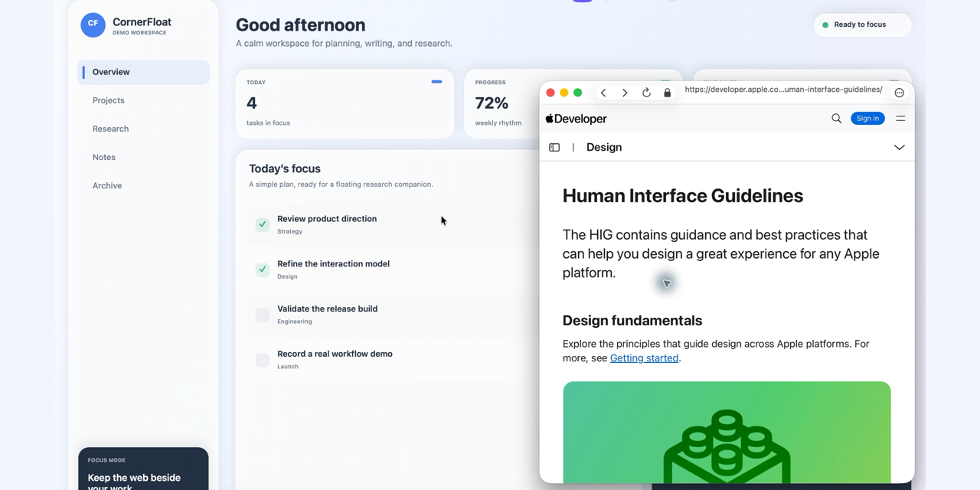
Task: Open the browser's more options icon
Action: tap(900, 93)
